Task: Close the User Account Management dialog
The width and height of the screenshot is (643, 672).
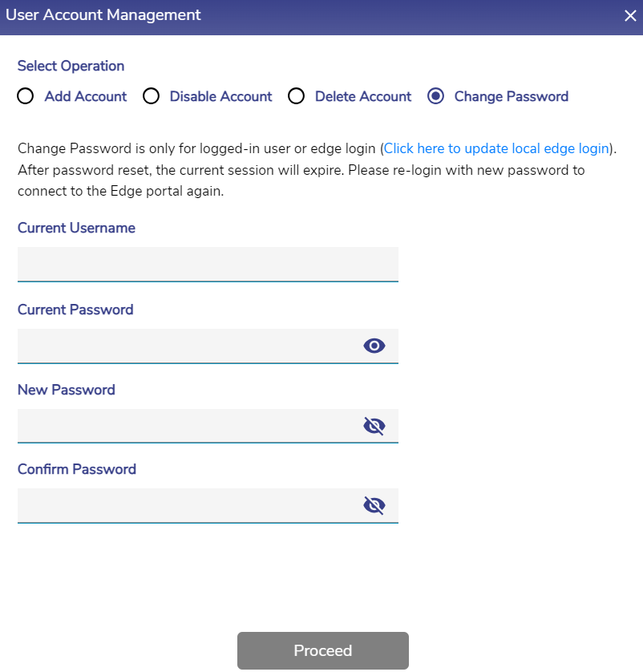Action: click(631, 16)
